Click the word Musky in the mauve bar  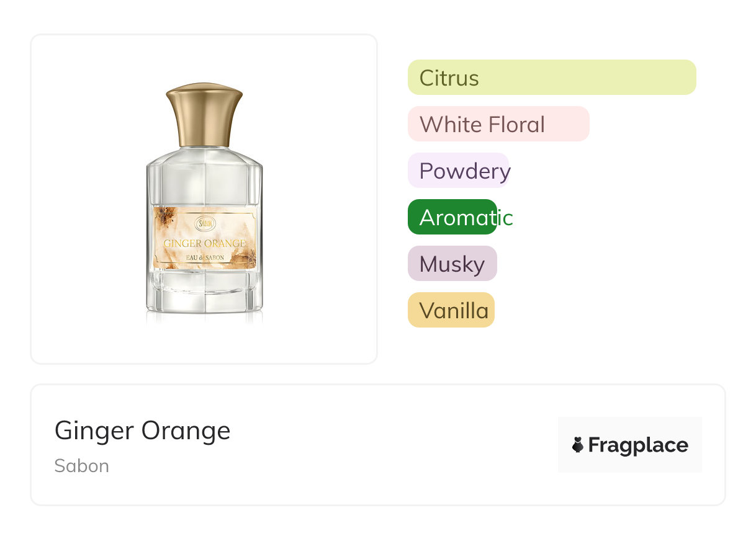click(452, 264)
